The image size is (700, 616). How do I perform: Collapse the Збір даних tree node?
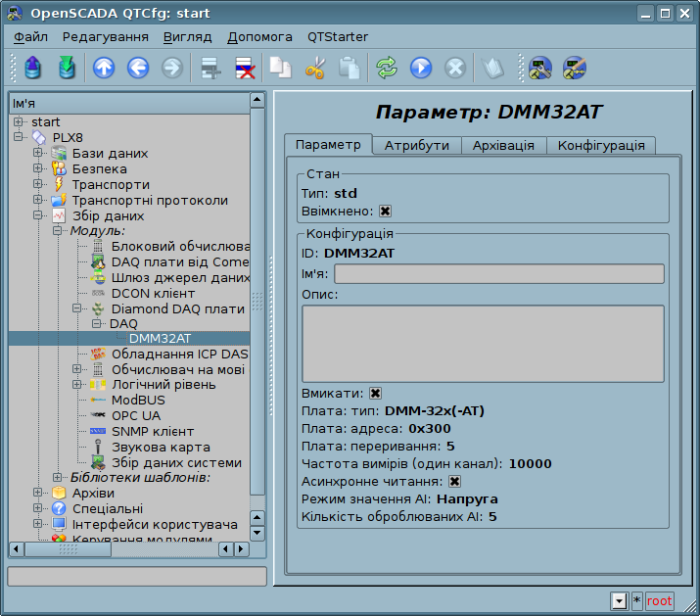point(37,216)
